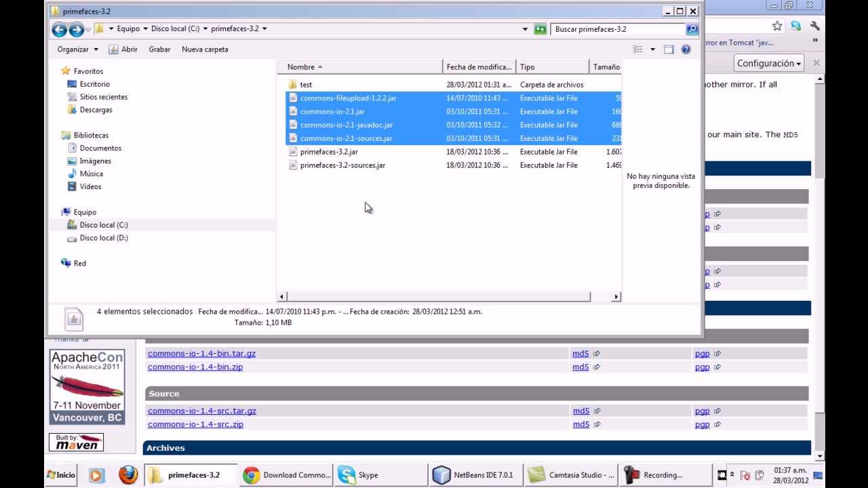Open the Documentos library
868x488 pixels.
[x=100, y=148]
